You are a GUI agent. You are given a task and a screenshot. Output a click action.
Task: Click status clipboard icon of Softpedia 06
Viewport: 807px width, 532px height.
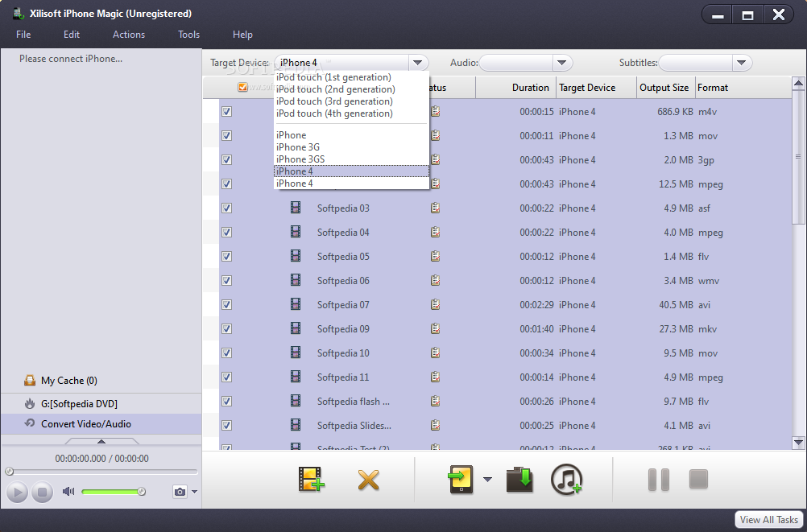click(x=436, y=280)
